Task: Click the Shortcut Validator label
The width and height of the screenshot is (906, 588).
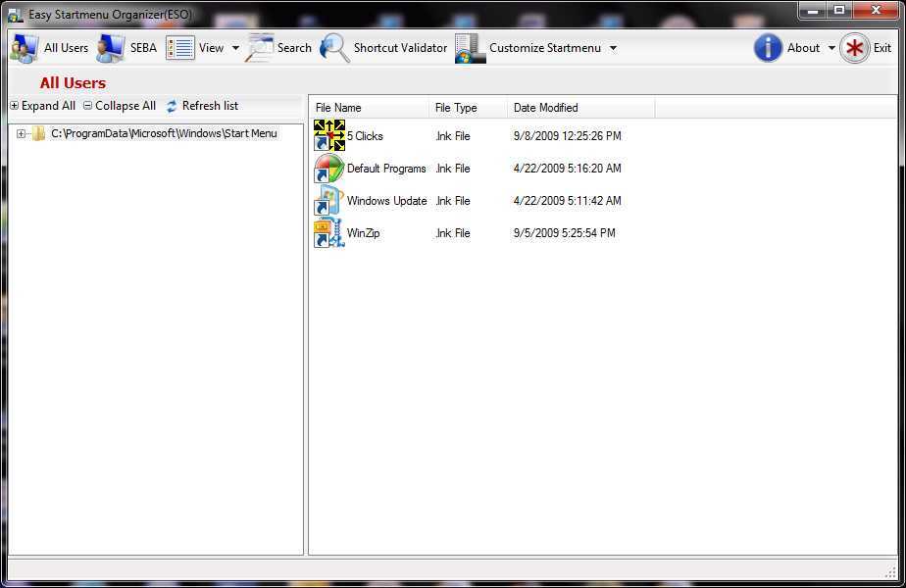Action: 400,48
